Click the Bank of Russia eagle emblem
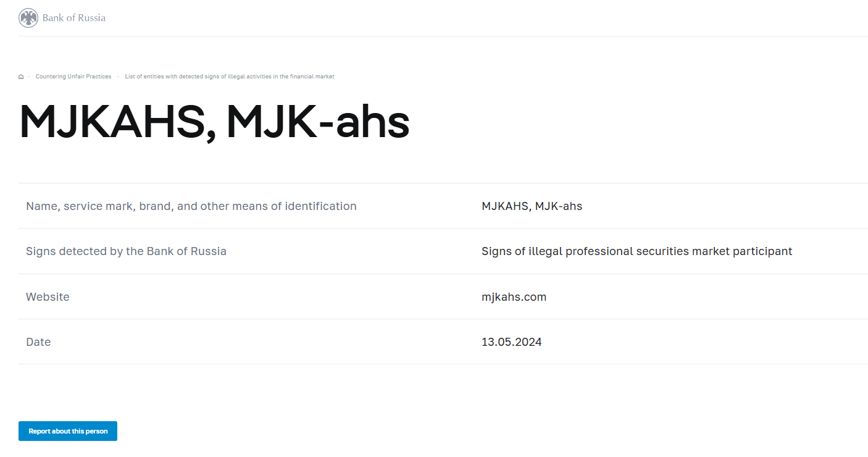868x457 pixels. [28, 18]
